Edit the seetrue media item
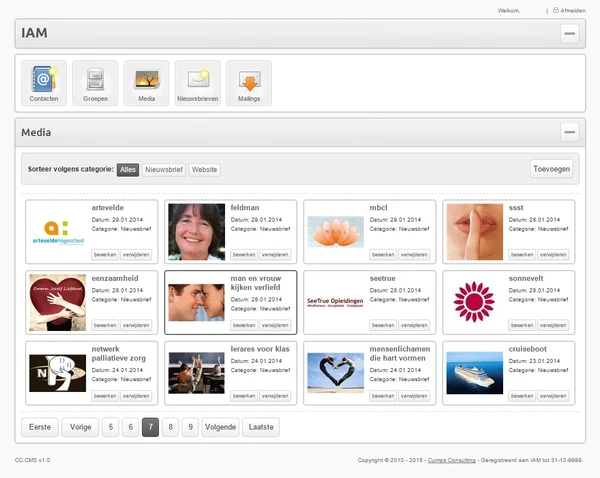Viewport: 600px width, 478px height. click(x=383, y=325)
